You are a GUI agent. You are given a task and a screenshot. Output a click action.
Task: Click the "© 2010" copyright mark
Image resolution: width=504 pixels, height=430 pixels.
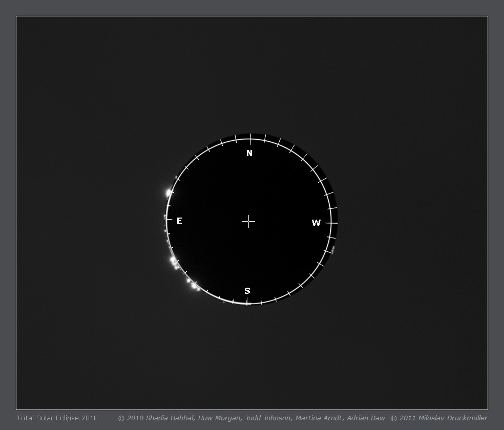131,418
